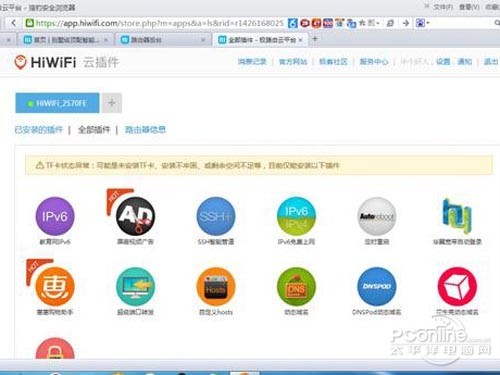The width and height of the screenshot is (500, 375).
Task: Add a router with the plus button
Action: coord(112,103)
